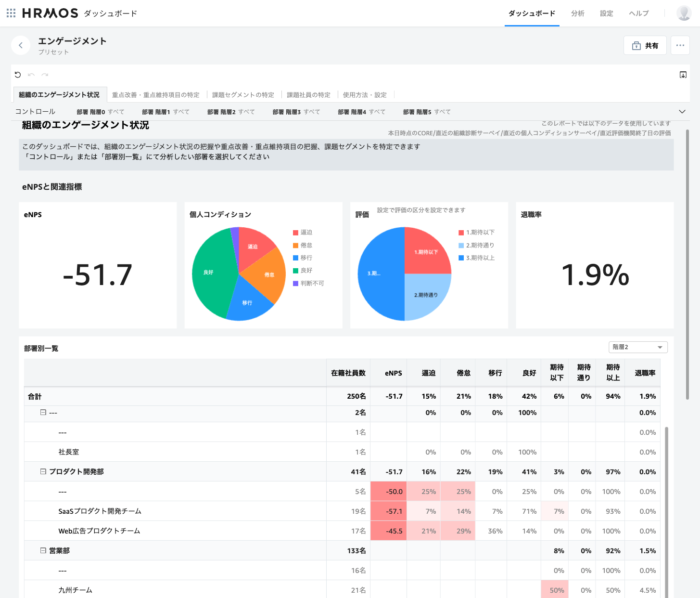Viewport: 700px width, 598px height.
Task: Expand the controls panel chevron
Action: (682, 112)
